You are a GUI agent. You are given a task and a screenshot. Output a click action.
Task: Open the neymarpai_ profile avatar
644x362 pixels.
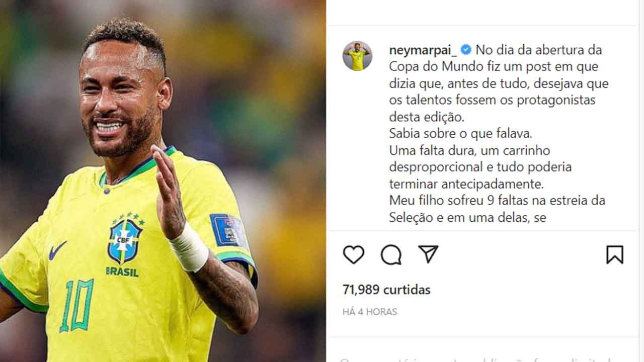[357, 56]
